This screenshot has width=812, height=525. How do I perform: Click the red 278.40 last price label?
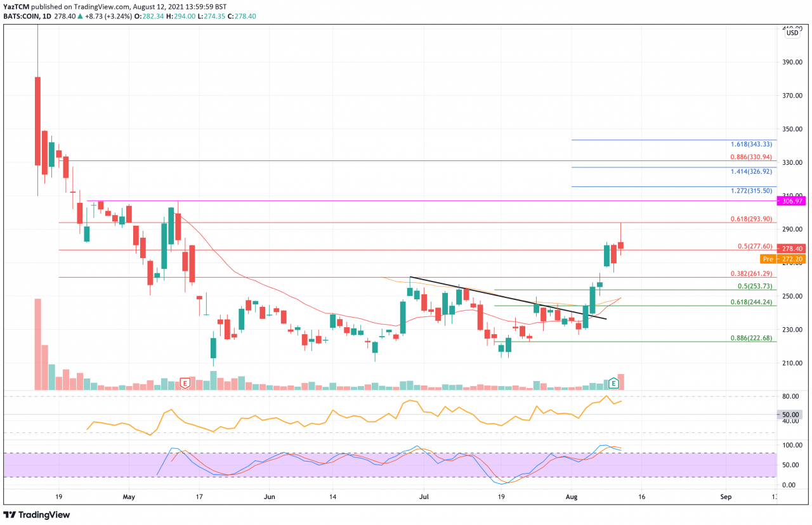click(x=791, y=249)
